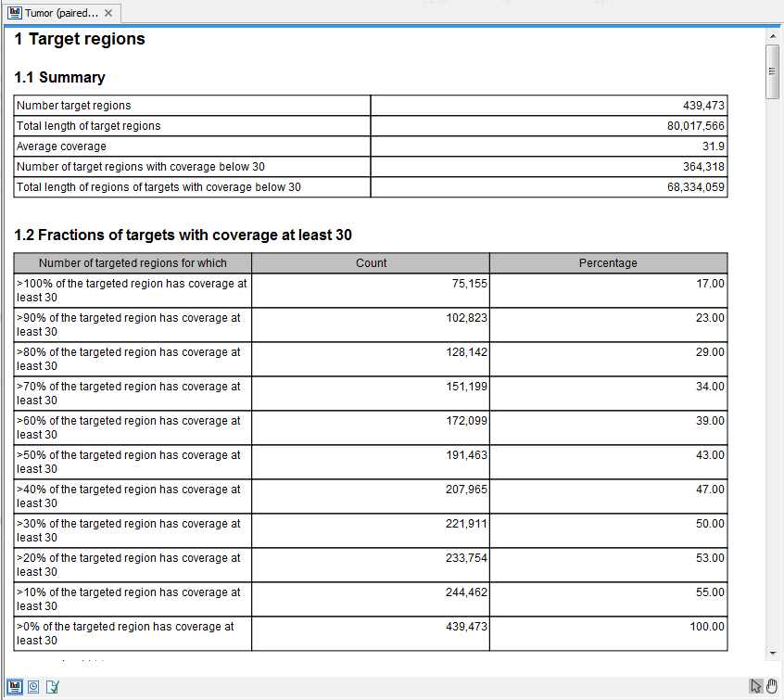The image size is (784, 700).
Task: Click the Average coverage value 31.9
Action: pyautogui.click(x=714, y=146)
